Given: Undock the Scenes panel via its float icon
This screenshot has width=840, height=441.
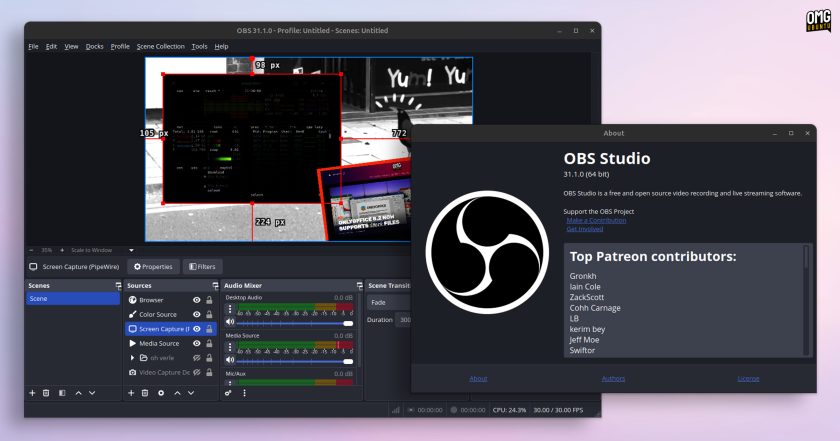Looking at the screenshot, I should point(118,286).
